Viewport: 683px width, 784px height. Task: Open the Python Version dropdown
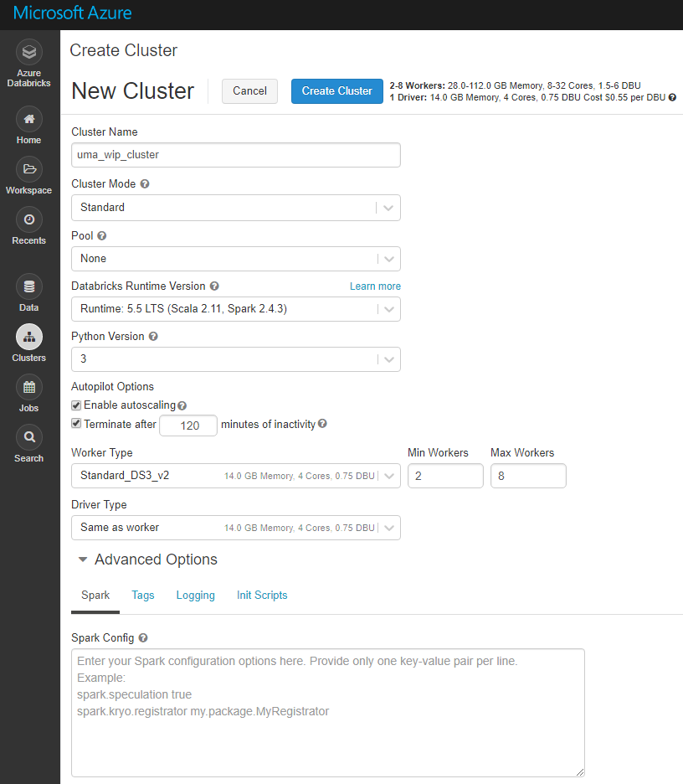236,359
